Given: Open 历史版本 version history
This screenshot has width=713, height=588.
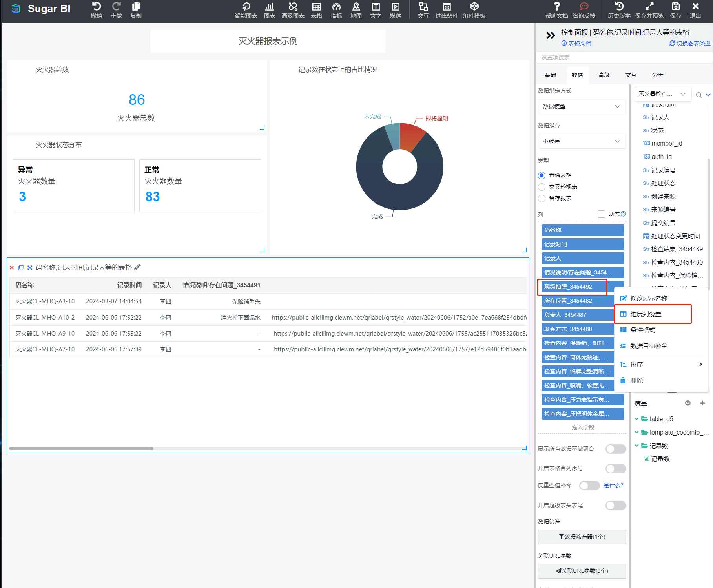Looking at the screenshot, I should [x=619, y=10].
